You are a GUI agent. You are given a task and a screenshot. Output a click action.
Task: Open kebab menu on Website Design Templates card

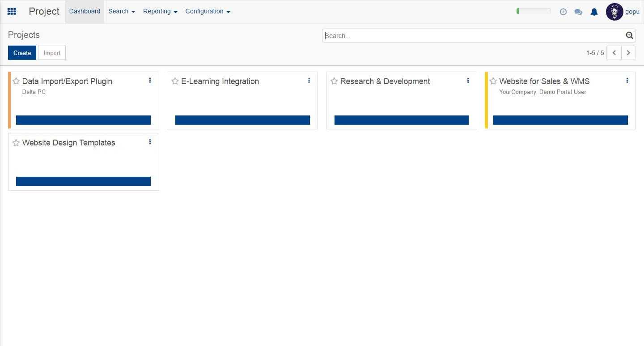pos(150,142)
